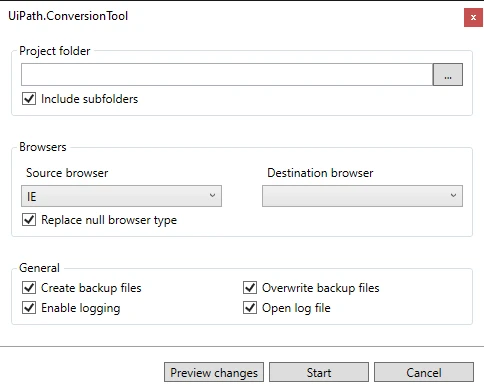
Task: Click the Project folder path input field
Action: pos(227,74)
